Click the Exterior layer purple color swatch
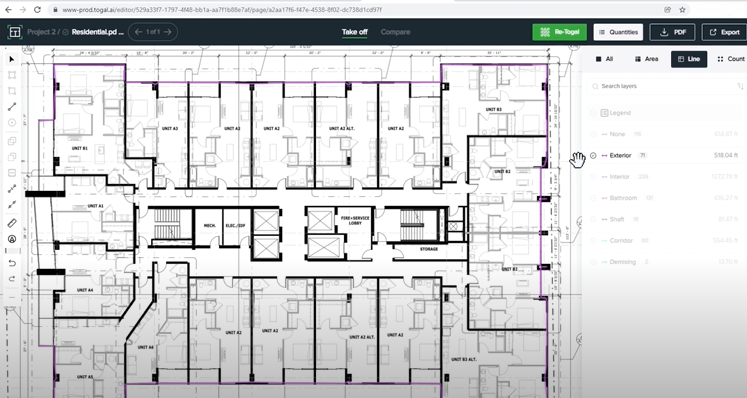The height and width of the screenshot is (398, 747). coord(605,156)
